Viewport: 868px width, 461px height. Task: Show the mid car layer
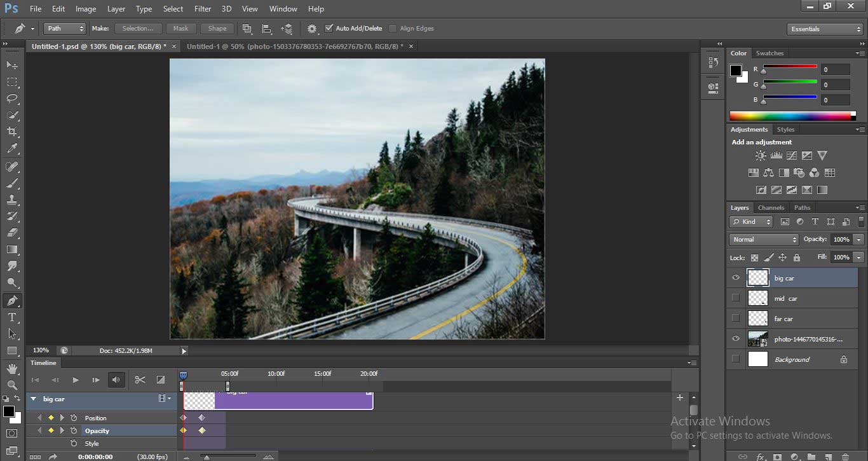[x=736, y=298]
